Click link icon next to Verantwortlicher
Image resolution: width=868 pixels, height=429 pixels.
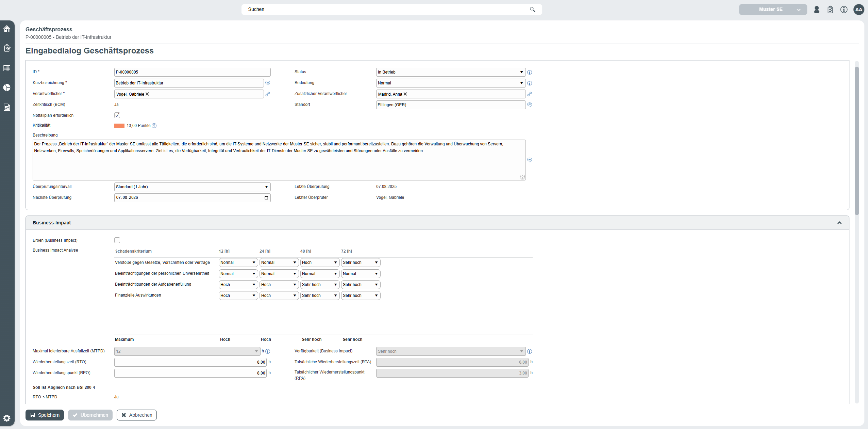268,94
